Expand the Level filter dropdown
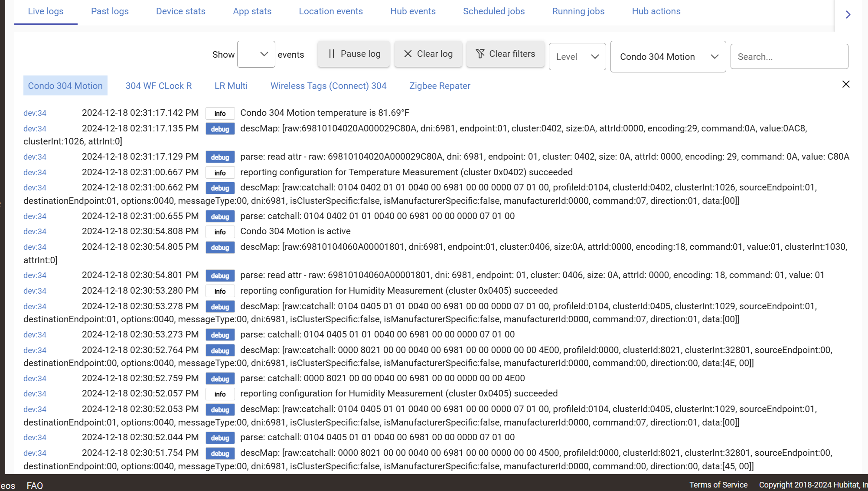868x491 pixels. [577, 57]
